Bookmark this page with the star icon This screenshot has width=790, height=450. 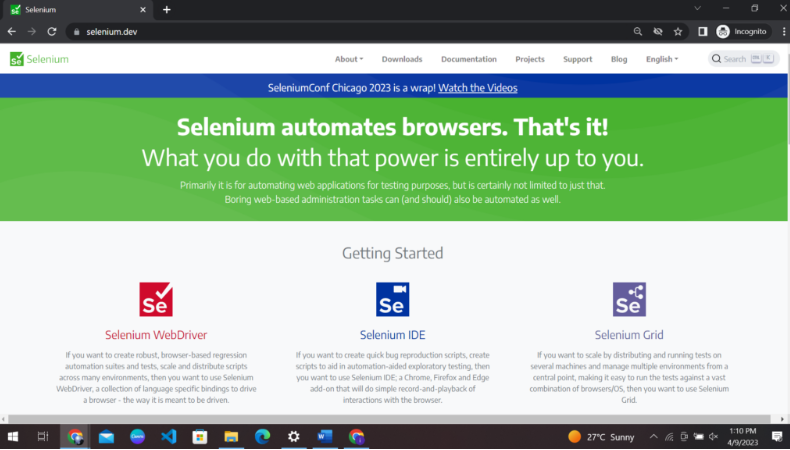pyautogui.click(x=678, y=31)
